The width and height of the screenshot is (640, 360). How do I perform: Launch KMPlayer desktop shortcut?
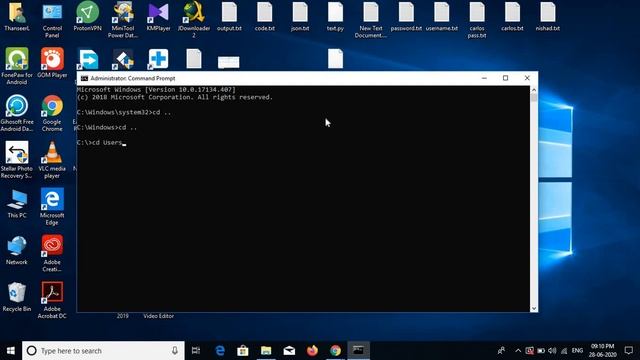pyautogui.click(x=158, y=16)
